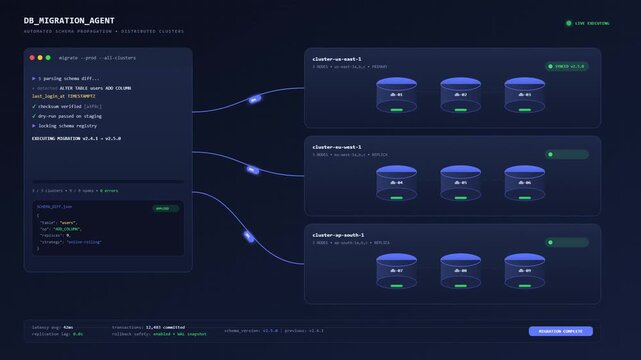641x360 pixels.
Task: Click the strategy value in schema JSON
Action: coord(84,242)
